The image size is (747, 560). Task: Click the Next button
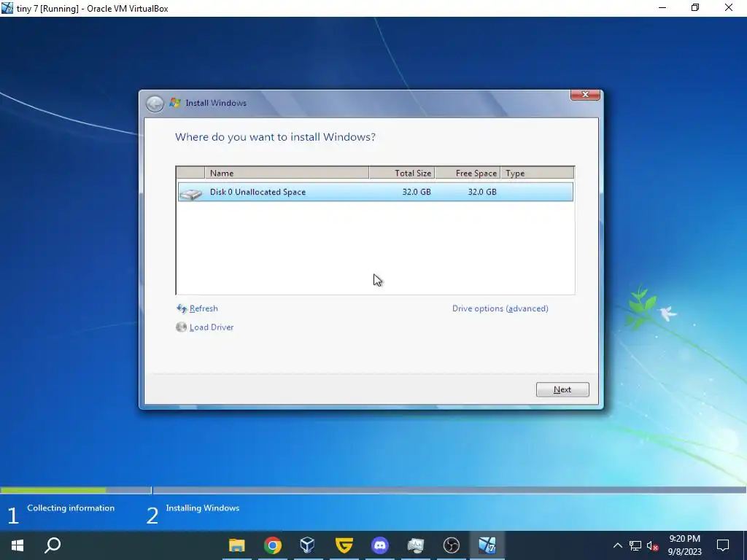(562, 389)
